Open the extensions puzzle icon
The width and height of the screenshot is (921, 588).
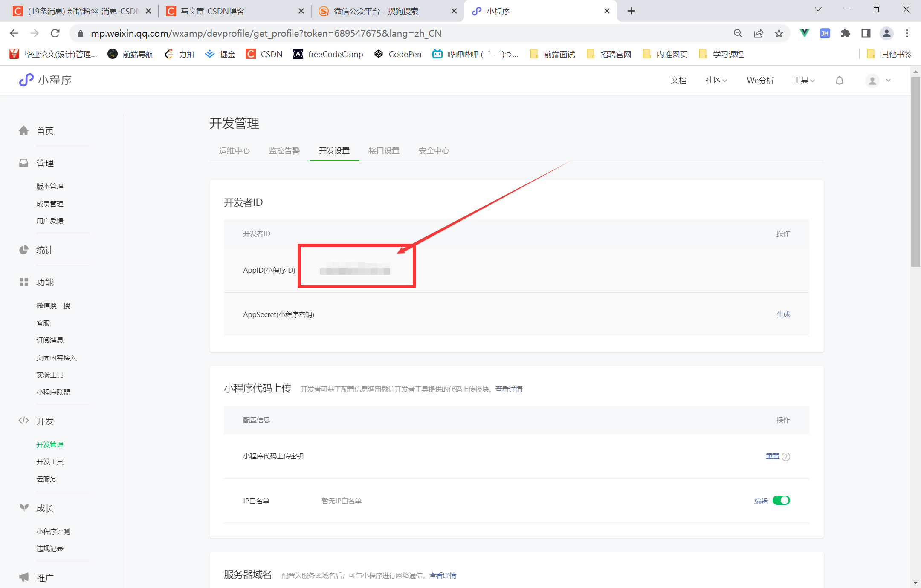(846, 33)
